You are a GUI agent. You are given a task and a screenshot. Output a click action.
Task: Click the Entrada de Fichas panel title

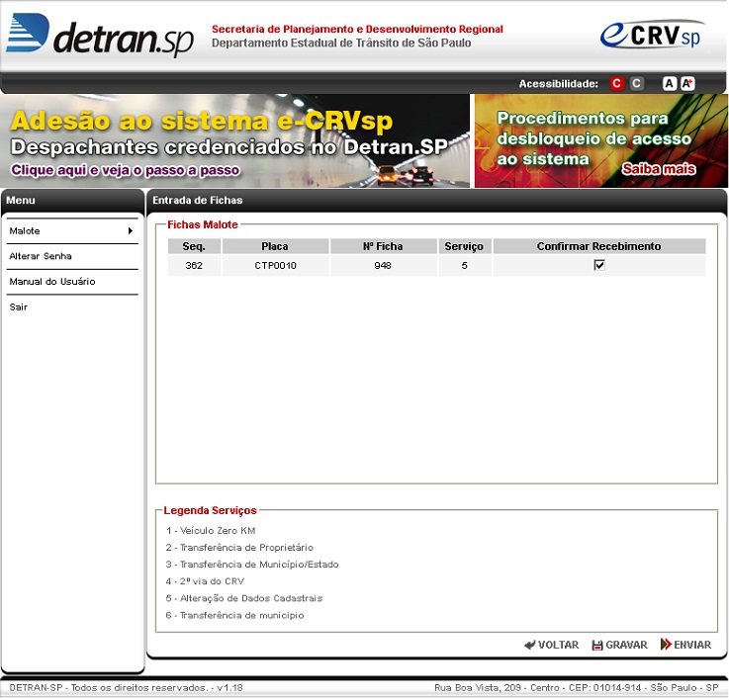click(x=198, y=201)
